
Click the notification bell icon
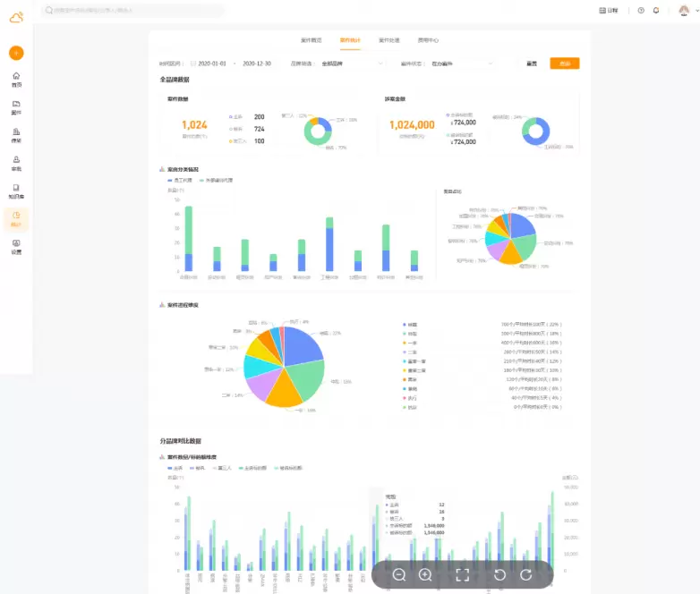tap(656, 11)
